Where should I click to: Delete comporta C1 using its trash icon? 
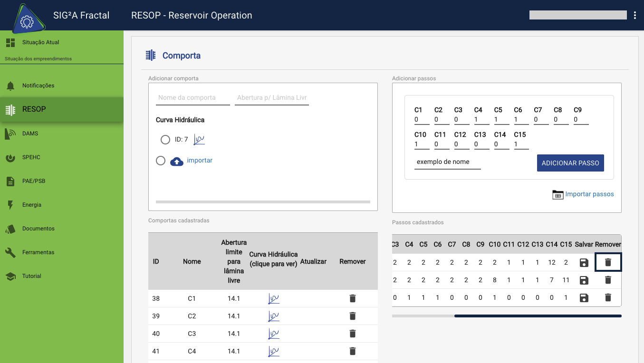click(x=352, y=298)
